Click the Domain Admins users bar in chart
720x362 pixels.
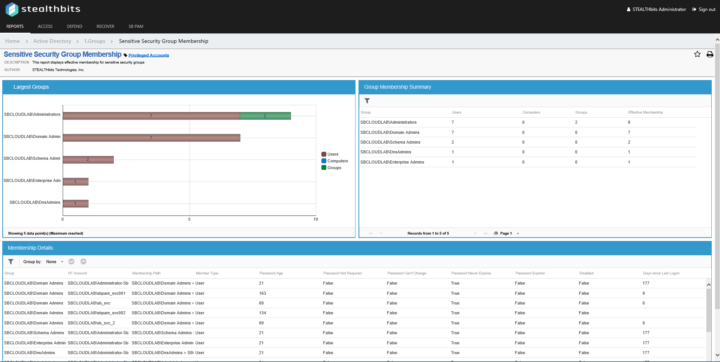152,137
